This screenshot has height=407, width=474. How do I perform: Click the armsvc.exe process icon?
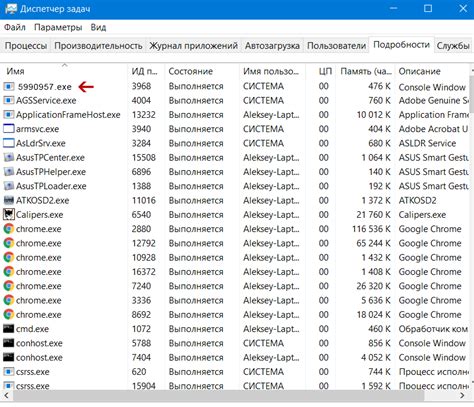[x=9, y=129]
